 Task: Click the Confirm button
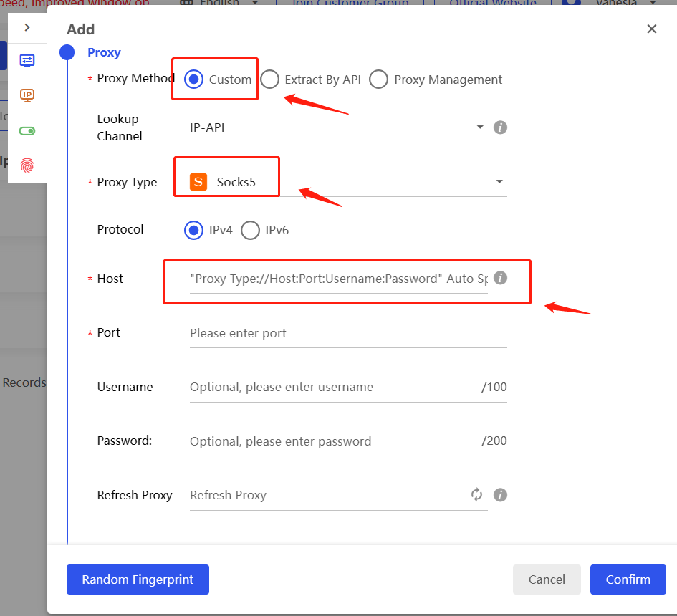pos(628,579)
